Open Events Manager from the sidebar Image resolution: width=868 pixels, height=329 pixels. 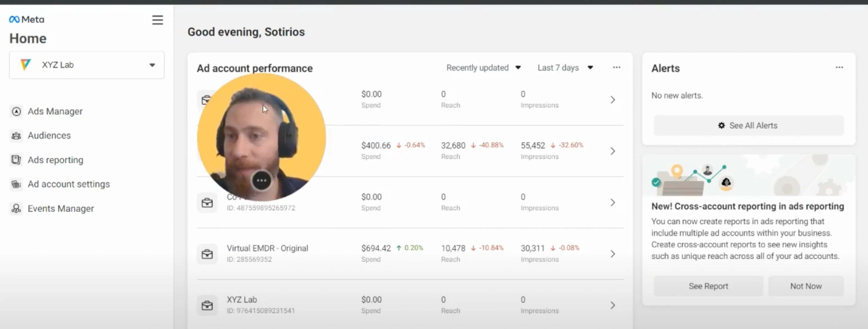coord(61,208)
